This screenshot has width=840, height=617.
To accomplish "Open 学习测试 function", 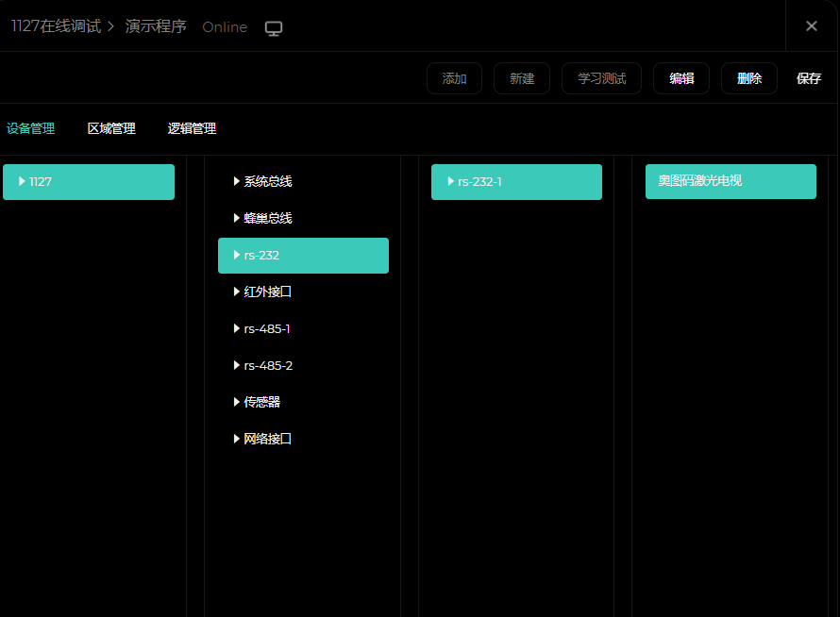I will coord(601,78).
